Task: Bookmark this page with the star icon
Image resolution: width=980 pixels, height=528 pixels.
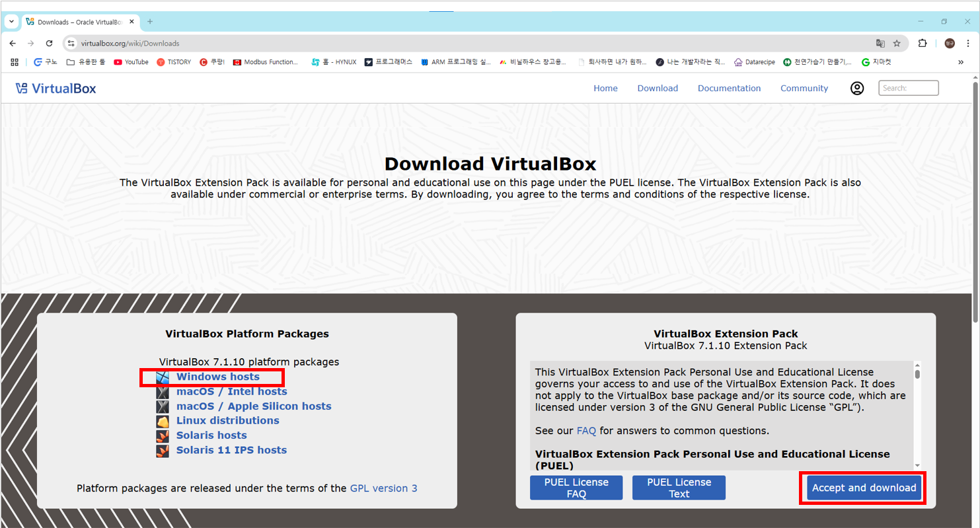Action: pyautogui.click(x=897, y=43)
